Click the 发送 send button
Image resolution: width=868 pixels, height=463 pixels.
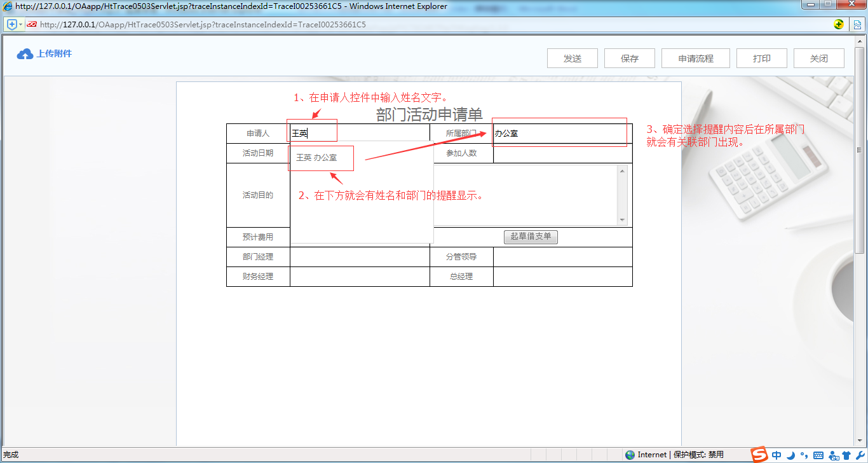point(573,58)
